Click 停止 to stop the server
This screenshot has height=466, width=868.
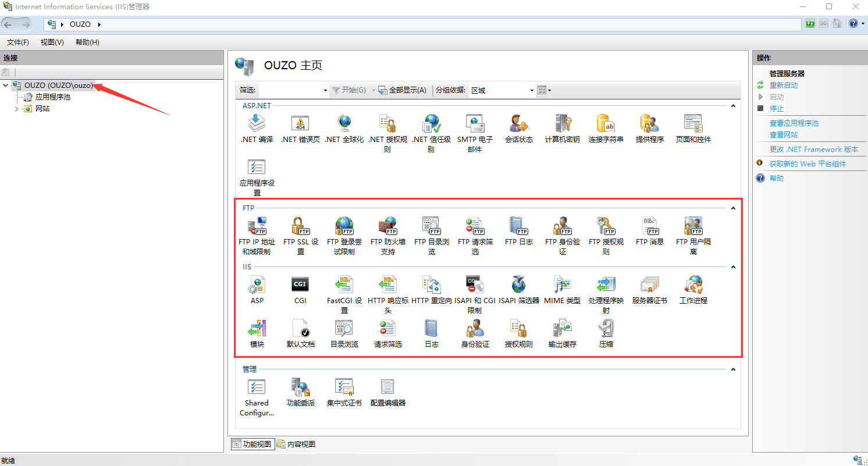click(777, 109)
